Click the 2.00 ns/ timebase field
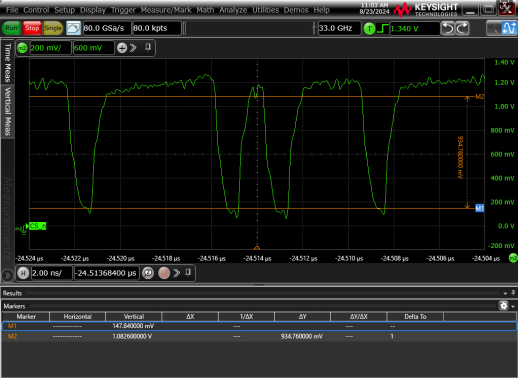This screenshot has height=378, width=518. pyautogui.click(x=51, y=273)
